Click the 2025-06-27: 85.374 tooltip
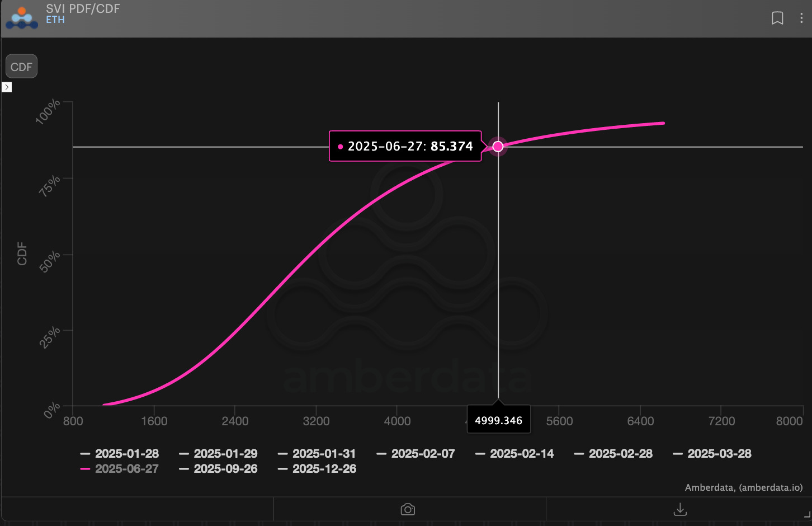This screenshot has width=812, height=526. point(405,146)
